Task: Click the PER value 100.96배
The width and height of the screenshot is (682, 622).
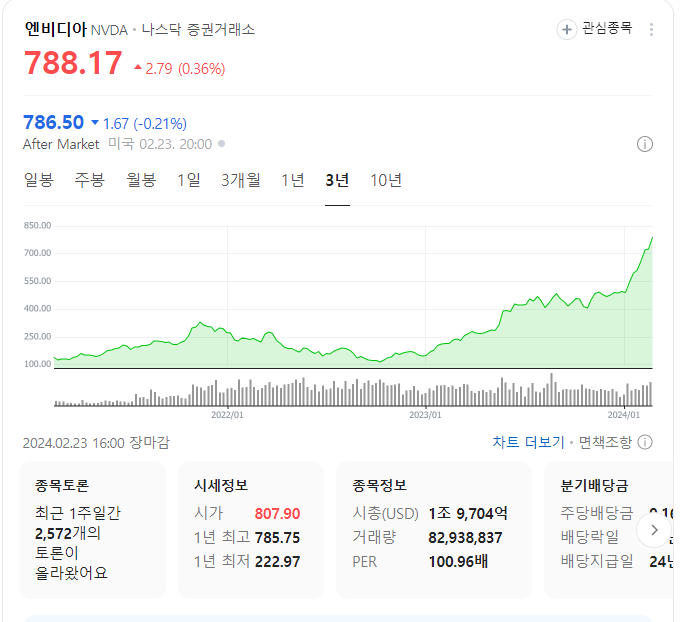Action: click(x=458, y=562)
